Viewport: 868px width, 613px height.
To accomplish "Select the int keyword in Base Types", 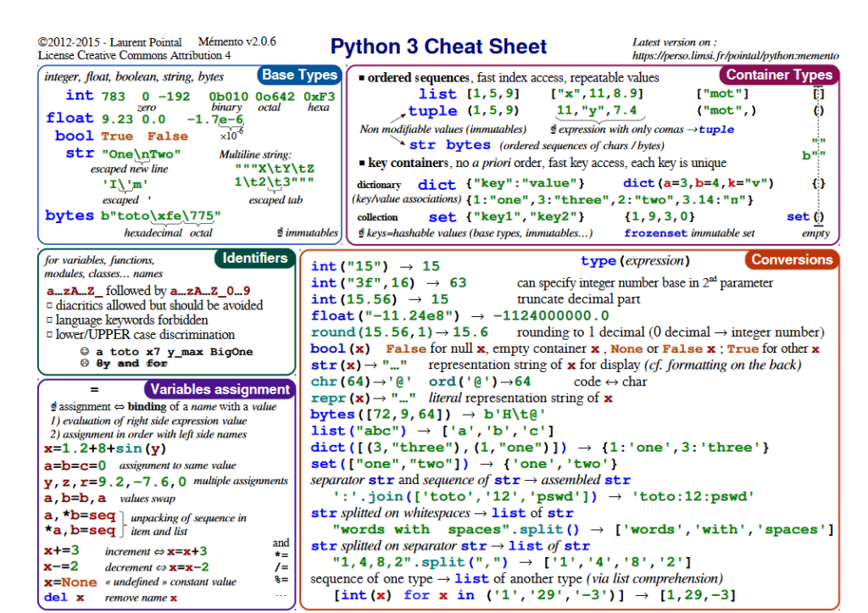I will point(79,94).
